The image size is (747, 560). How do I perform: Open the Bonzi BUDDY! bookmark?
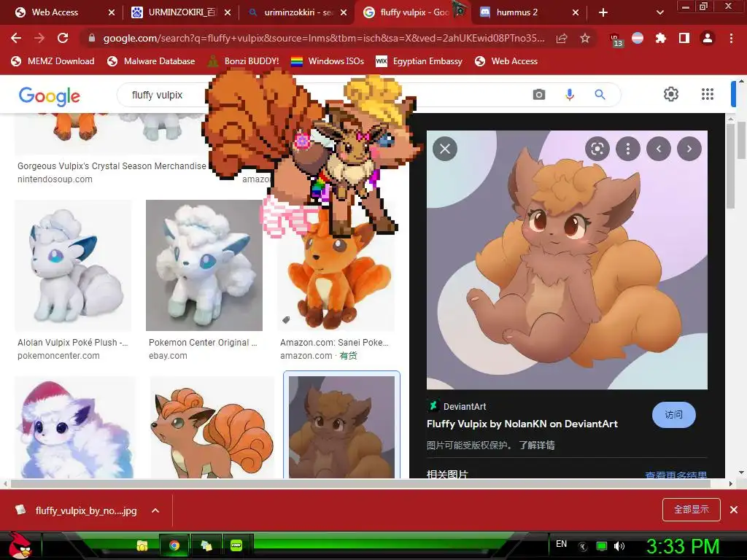[x=244, y=61]
